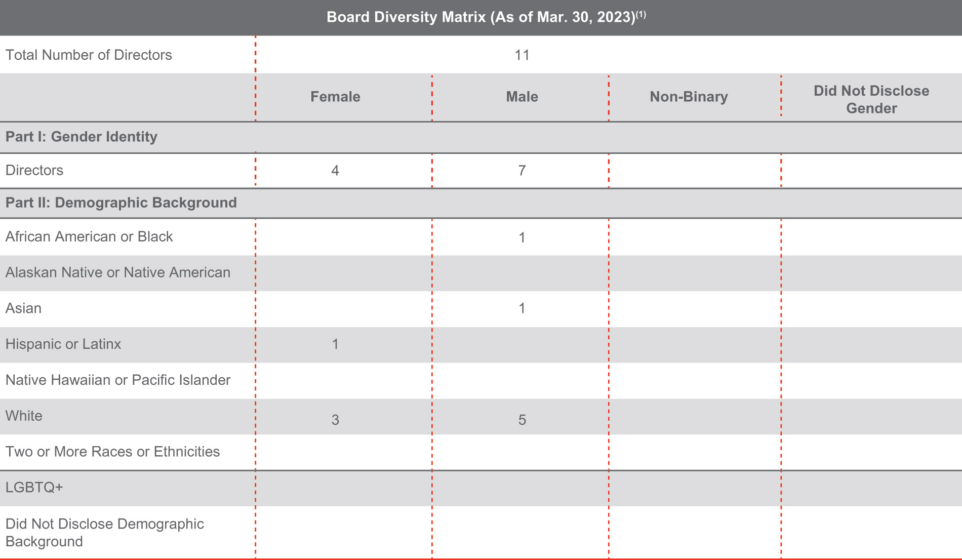Click the male Directors count 7
962x560 pixels.
522,171
